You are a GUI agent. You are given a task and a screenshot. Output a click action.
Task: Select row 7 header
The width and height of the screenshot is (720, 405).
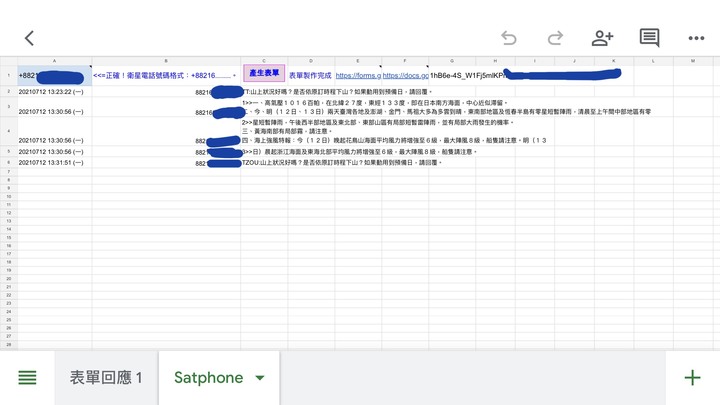click(9, 172)
